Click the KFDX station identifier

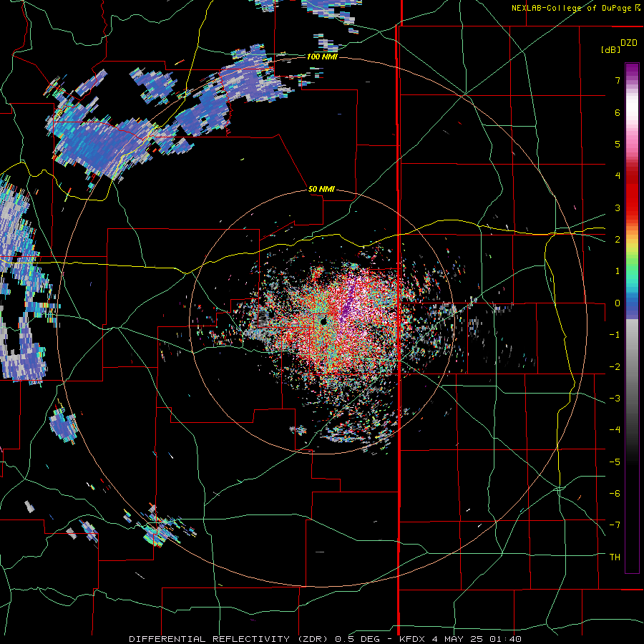tap(412, 639)
